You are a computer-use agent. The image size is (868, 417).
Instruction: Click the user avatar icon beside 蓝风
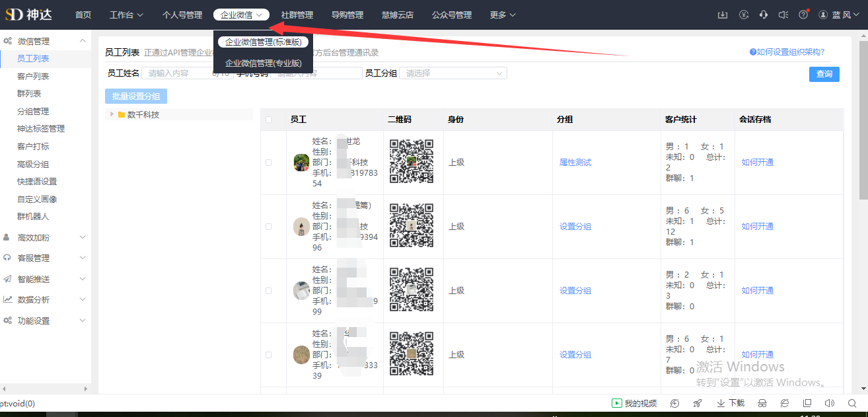[823, 15]
